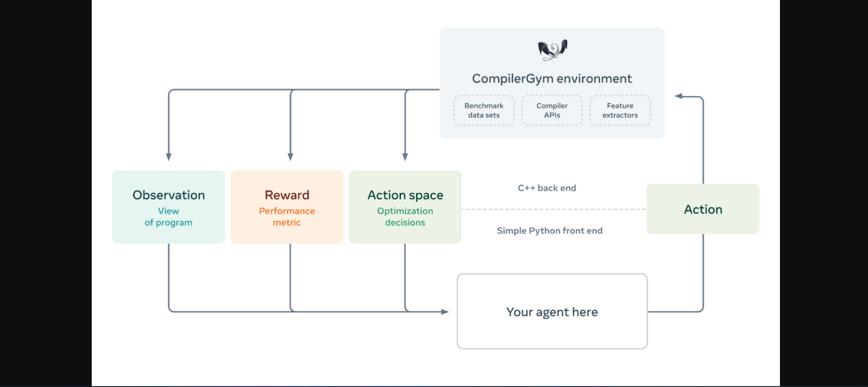Viewport: 868px width, 387px height.
Task: Click the dragon logo above CompilerGym environment
Action: [x=552, y=50]
